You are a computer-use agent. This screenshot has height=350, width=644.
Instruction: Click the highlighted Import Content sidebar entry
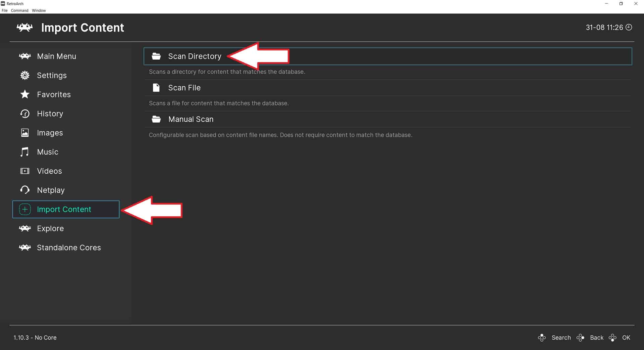[64, 209]
